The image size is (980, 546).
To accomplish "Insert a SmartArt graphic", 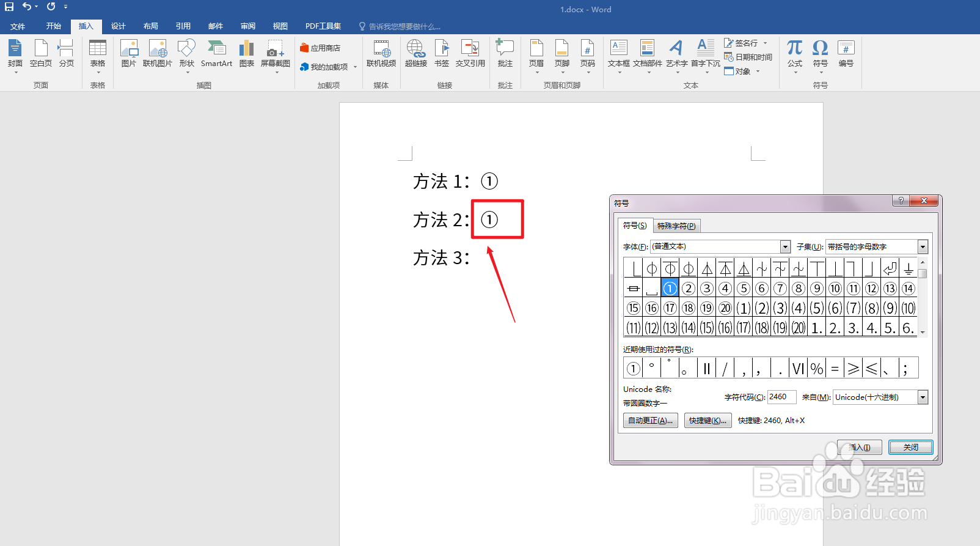I will (x=216, y=54).
